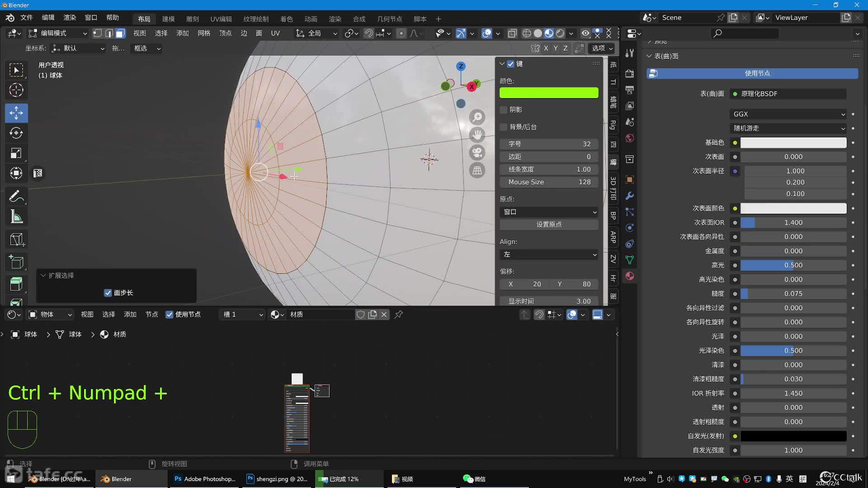Switch to edge select mode
Viewport: 868px width, 488px height.
point(109,33)
